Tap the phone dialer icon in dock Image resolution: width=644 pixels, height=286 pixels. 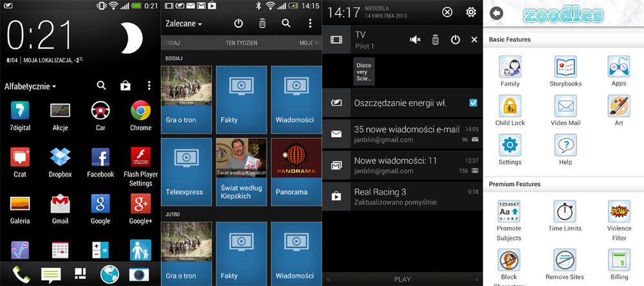21,275
